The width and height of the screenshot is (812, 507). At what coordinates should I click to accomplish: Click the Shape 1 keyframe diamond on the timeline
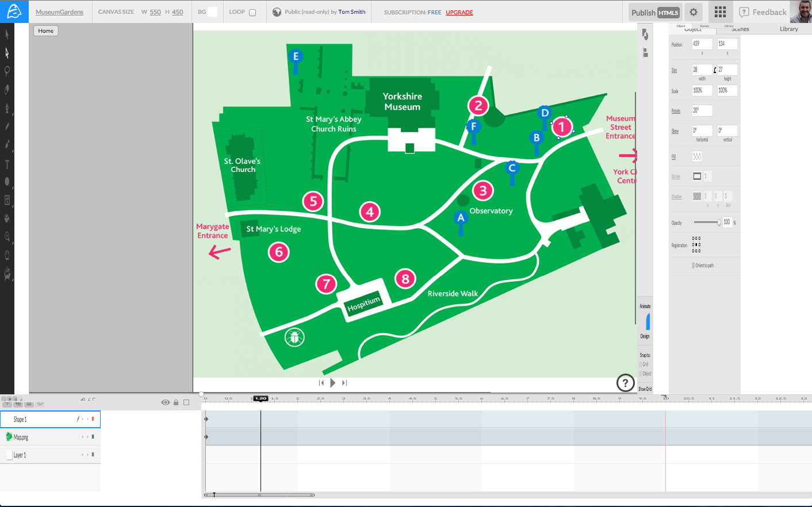click(x=206, y=419)
